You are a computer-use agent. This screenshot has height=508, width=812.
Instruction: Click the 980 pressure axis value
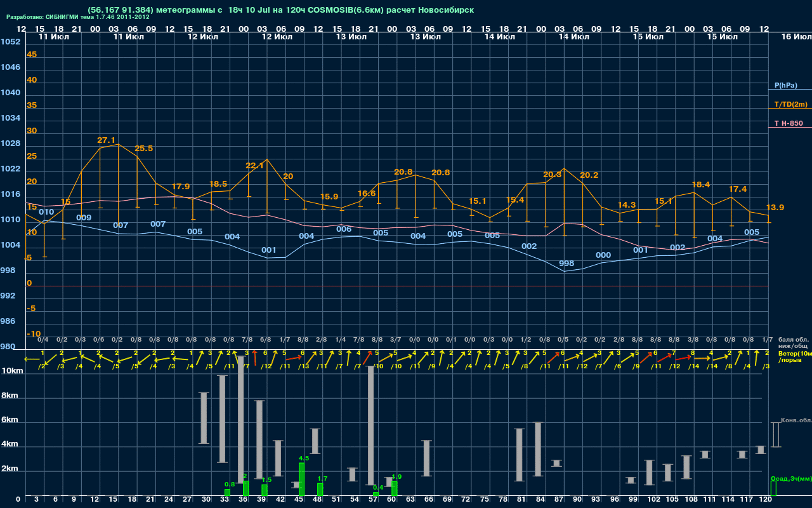point(8,347)
